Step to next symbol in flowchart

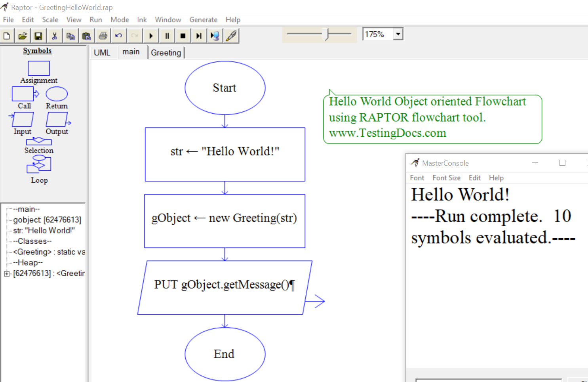[x=199, y=36]
